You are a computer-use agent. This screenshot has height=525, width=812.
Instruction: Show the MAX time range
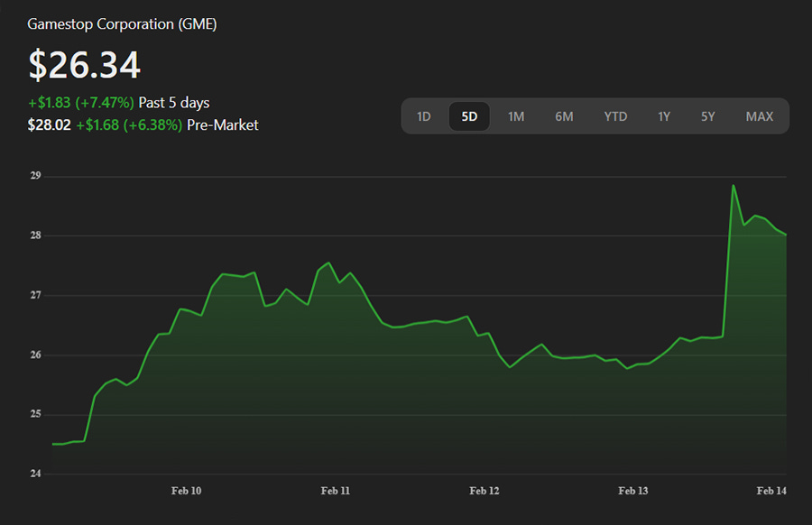tap(759, 116)
